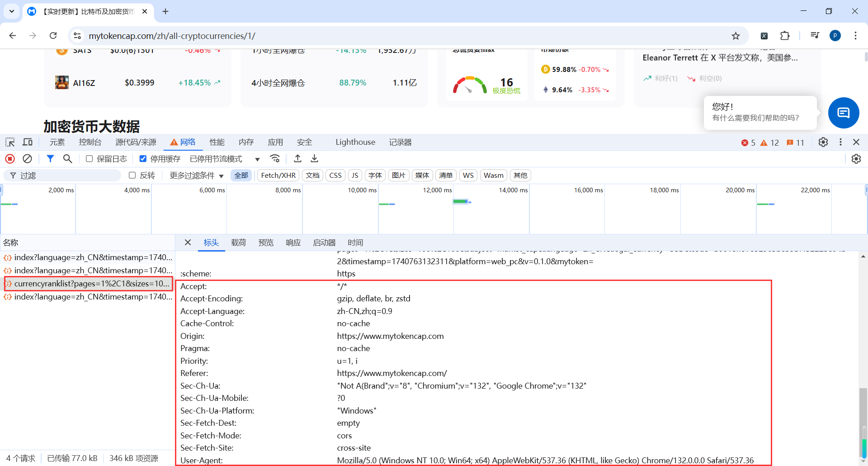Filter requests by 字体 type
This screenshot has height=466, width=868.
pyautogui.click(x=375, y=176)
